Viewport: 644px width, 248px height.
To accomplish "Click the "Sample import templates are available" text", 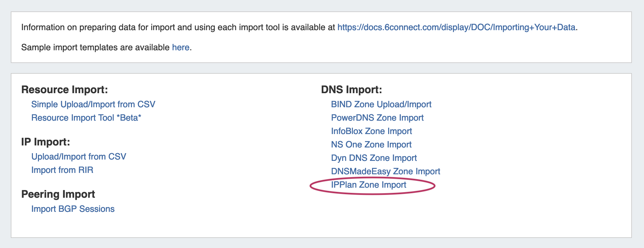I will pyautogui.click(x=96, y=48).
